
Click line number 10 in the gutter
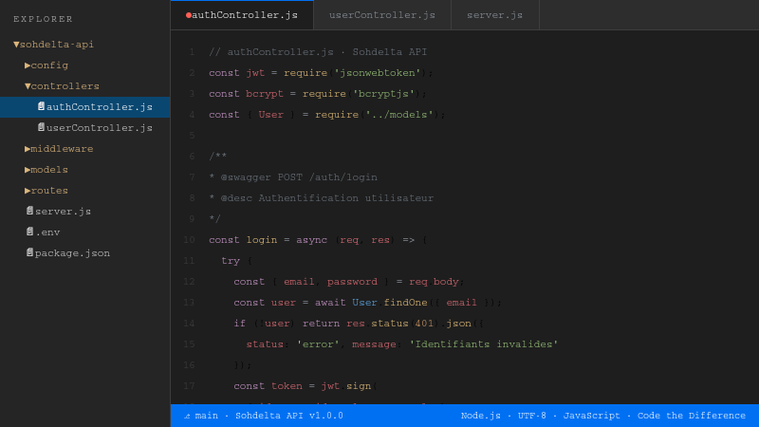(189, 240)
